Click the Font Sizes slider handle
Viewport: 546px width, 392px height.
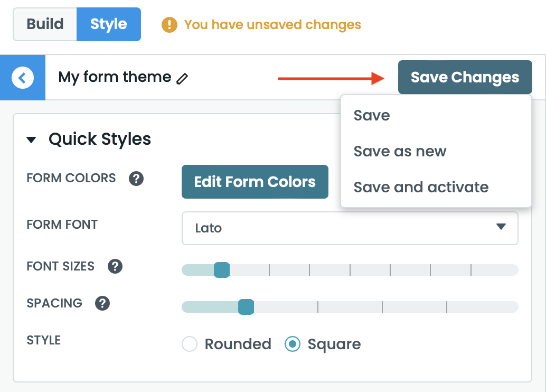[x=222, y=270]
